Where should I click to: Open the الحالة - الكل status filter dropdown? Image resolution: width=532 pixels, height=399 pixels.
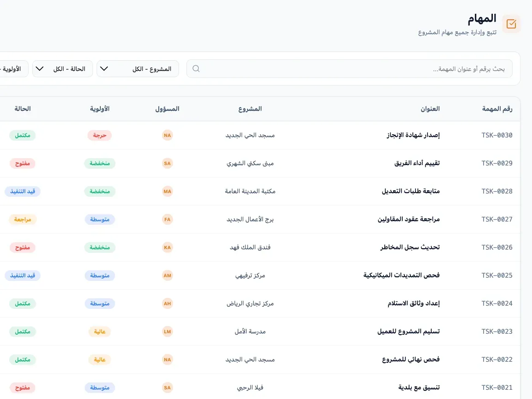click(63, 68)
